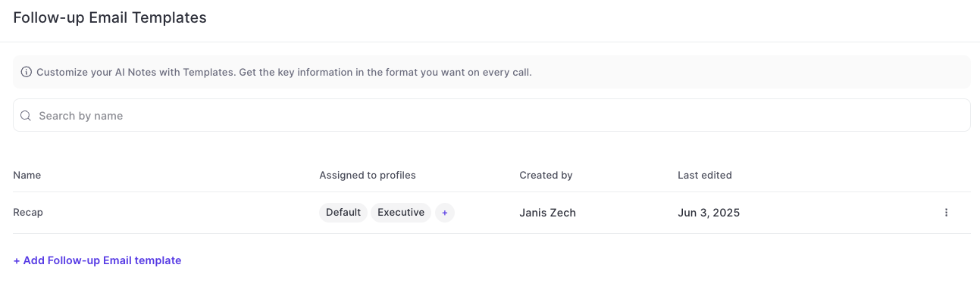Click the Recap table row
The height and width of the screenshot is (302, 980).
(x=491, y=213)
